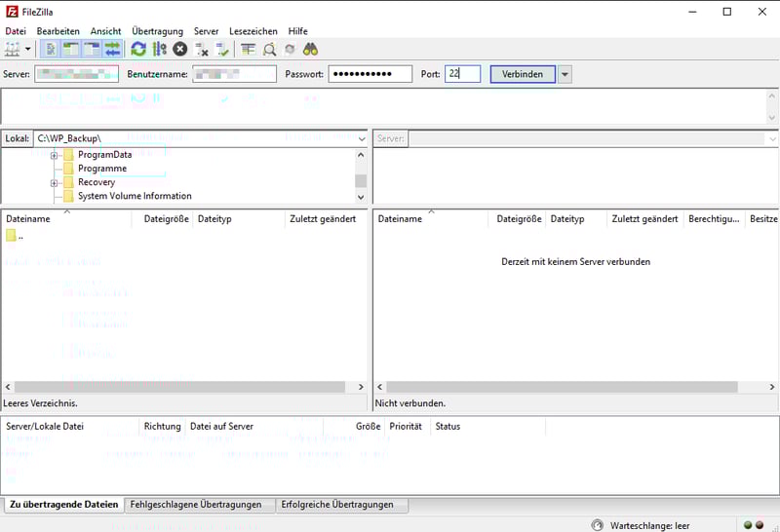Screen dimensions: 780x532
Task: Toggle local directory tree view icon
Action: tap(71, 49)
